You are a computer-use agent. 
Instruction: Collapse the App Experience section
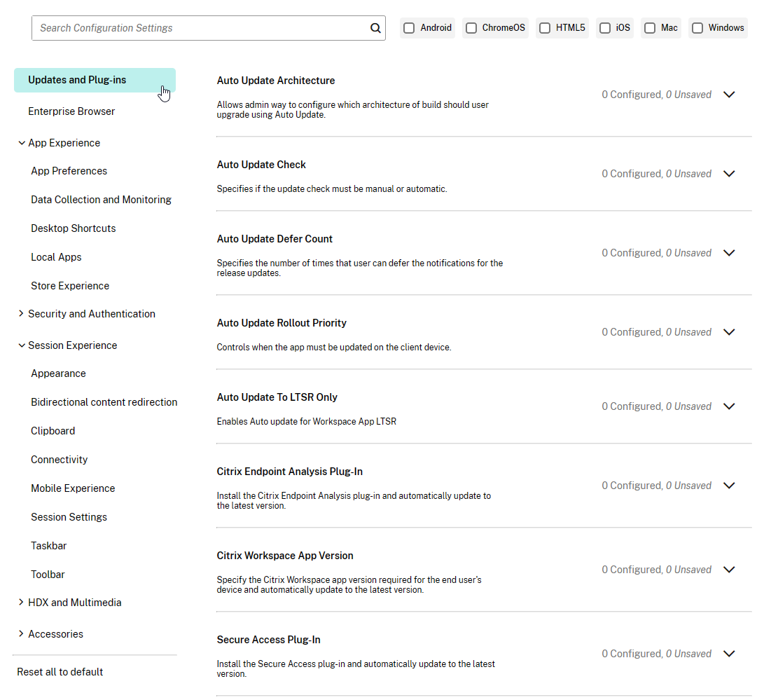click(21, 143)
